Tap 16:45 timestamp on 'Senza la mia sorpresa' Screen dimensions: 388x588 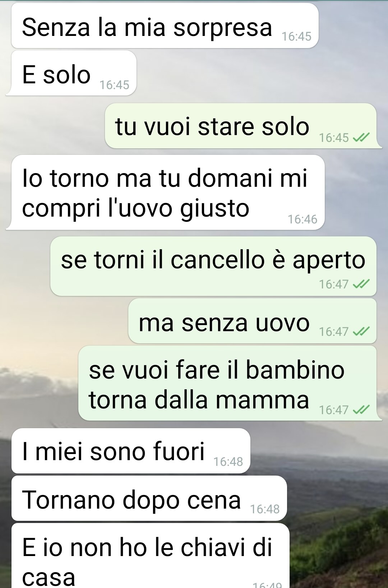[296, 36]
